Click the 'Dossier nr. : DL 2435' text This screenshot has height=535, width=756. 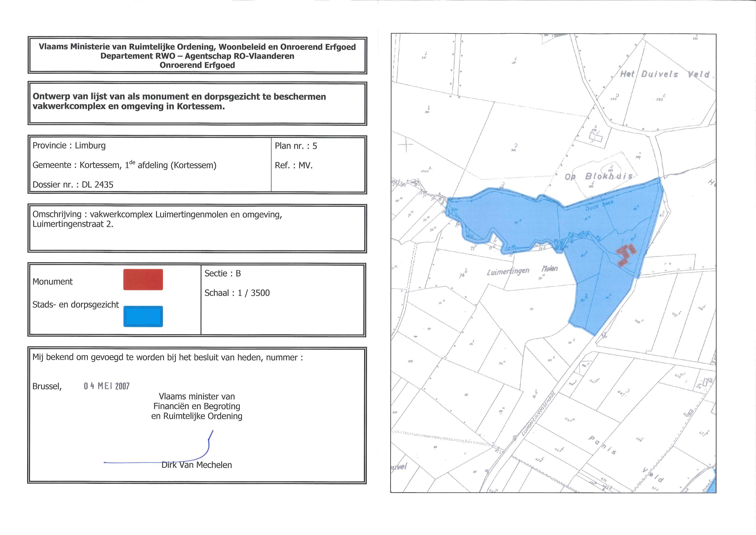73,185
